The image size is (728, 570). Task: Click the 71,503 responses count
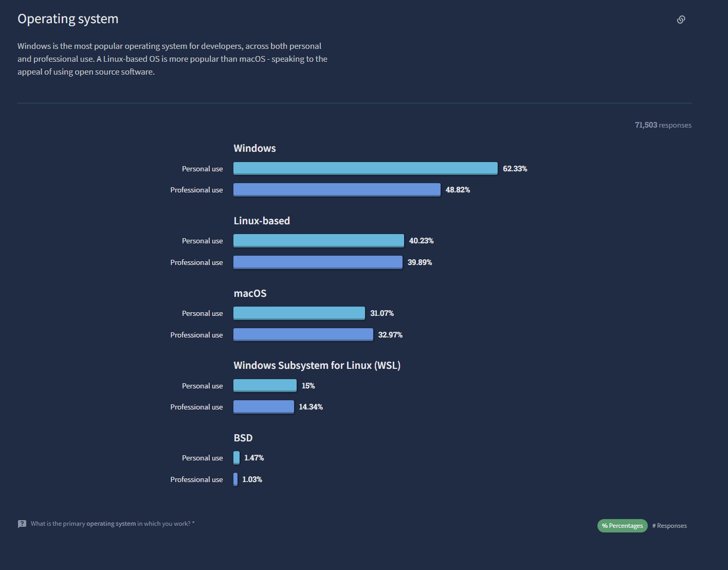click(x=663, y=125)
